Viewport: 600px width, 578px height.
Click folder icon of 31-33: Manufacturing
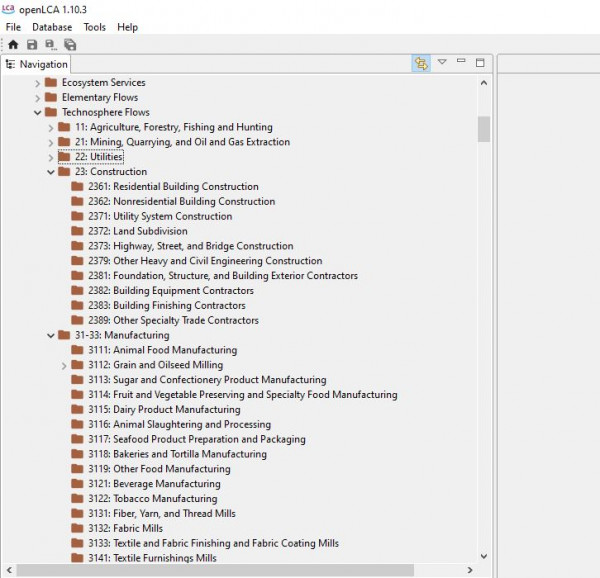tap(64, 335)
